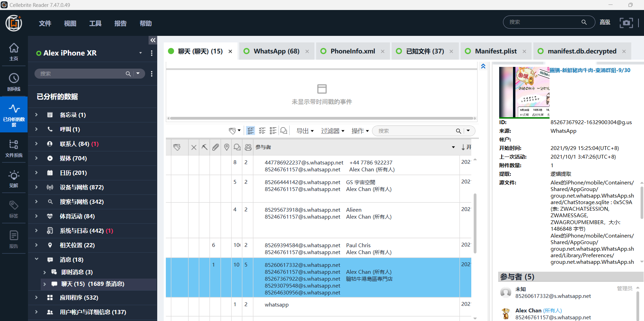Open the conversation view icon in the chat toolbar
Viewport: 644px width, 321px height.
(284, 131)
